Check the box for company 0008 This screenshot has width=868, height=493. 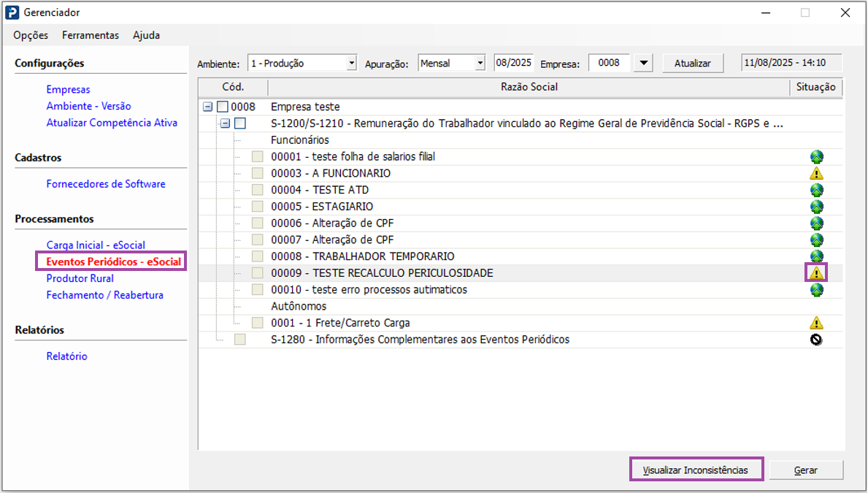click(223, 107)
